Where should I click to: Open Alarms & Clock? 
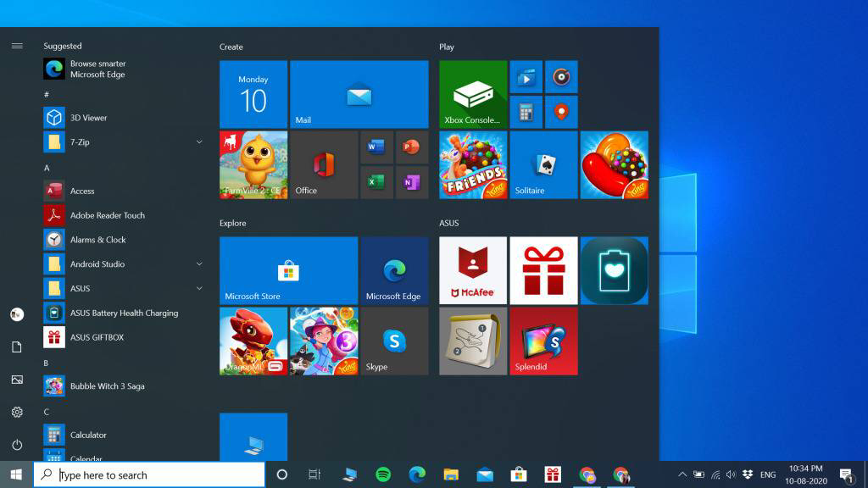click(x=122, y=240)
